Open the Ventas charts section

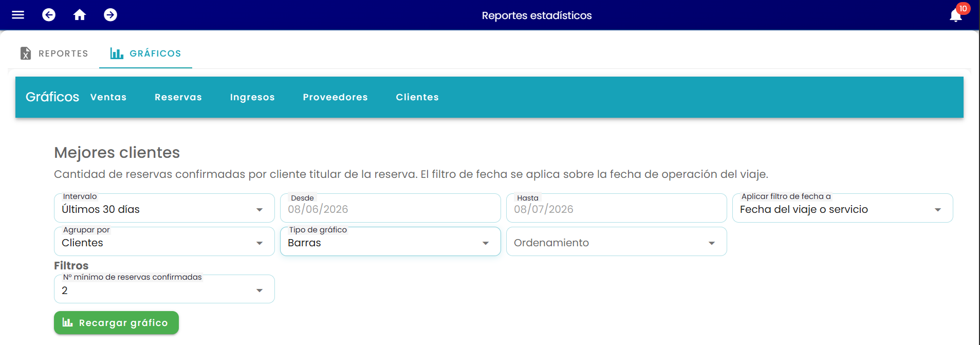[x=108, y=97]
